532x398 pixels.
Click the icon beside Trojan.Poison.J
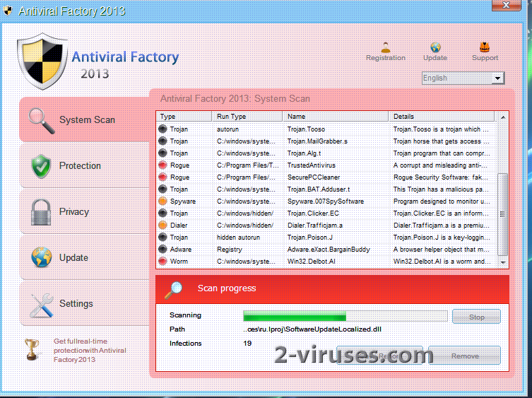pyautogui.click(x=163, y=237)
